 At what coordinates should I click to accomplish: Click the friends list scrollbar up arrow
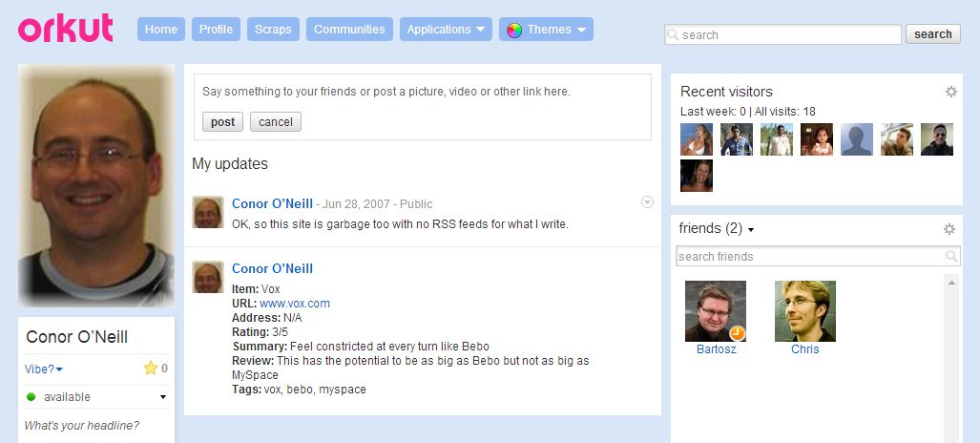point(951,283)
